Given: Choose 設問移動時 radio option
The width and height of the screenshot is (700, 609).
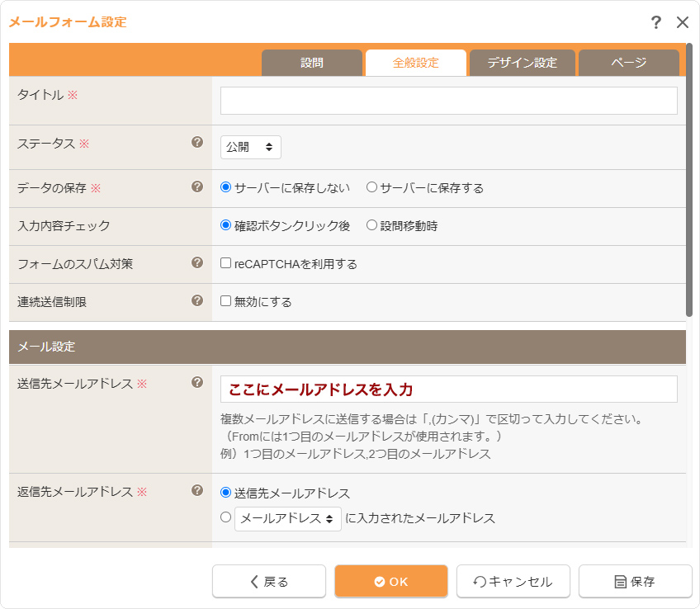Looking at the screenshot, I should (x=371, y=225).
